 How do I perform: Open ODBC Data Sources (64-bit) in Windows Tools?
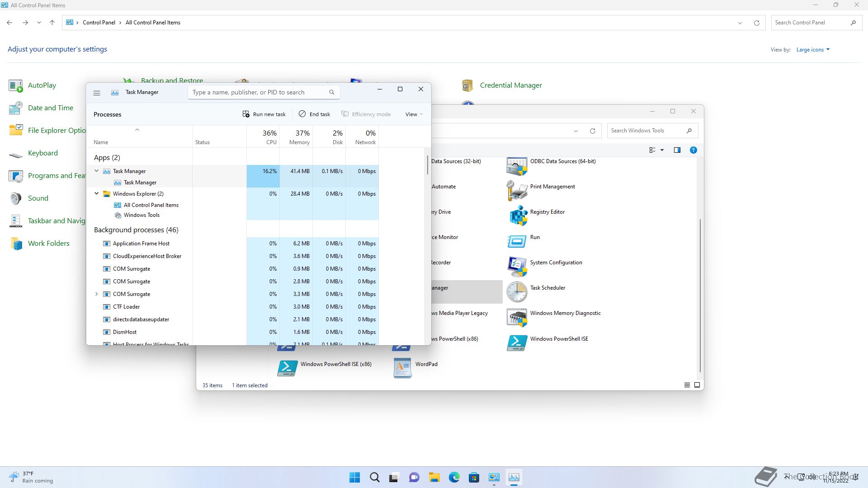coord(551,166)
